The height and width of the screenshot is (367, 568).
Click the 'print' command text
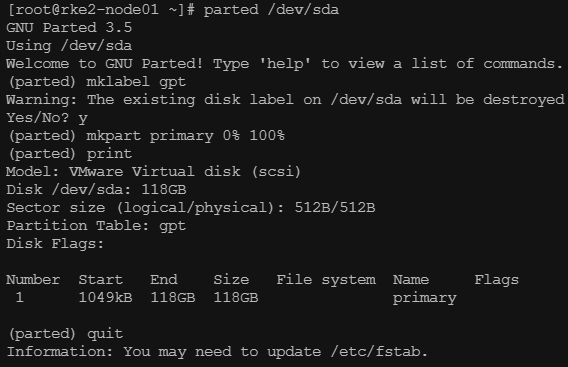pyautogui.click(x=109, y=154)
